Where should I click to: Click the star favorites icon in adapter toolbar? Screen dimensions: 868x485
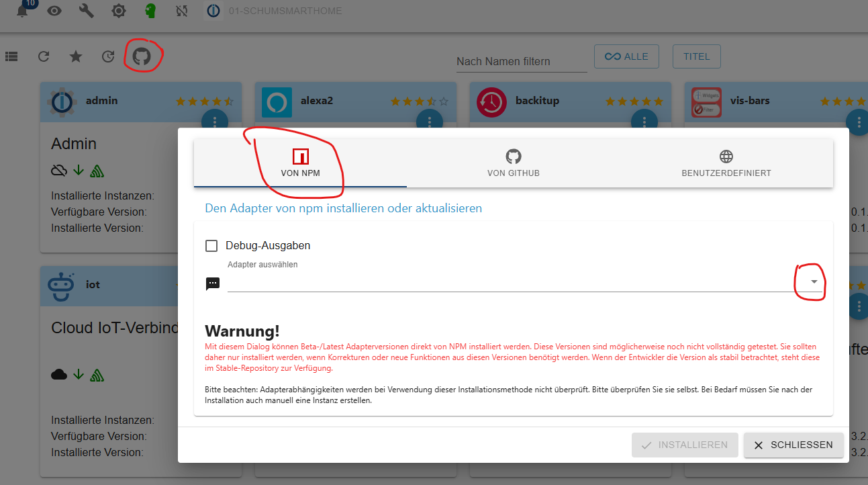[76, 56]
